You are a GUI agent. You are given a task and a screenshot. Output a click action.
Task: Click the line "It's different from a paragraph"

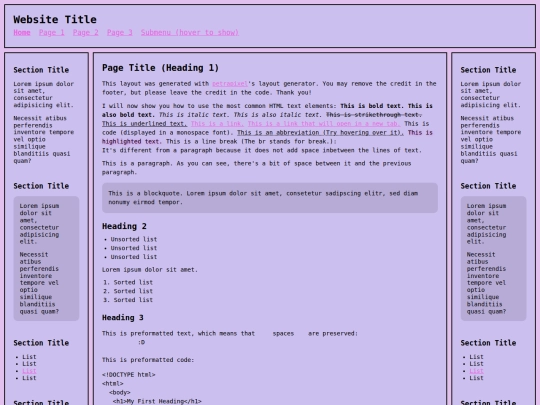point(262,150)
